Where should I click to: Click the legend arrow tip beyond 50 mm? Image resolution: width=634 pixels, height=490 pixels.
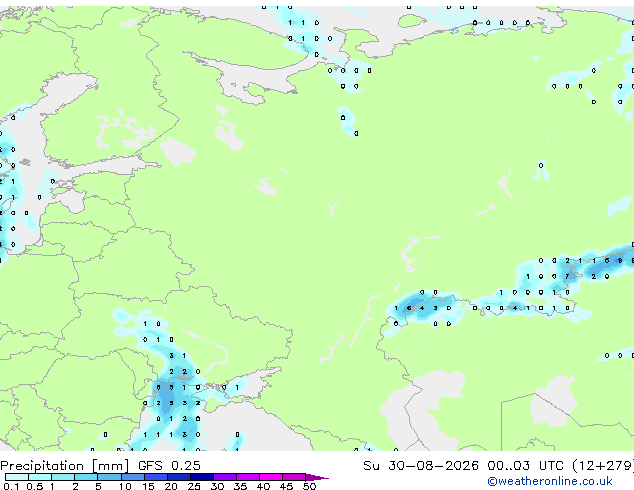317,477
